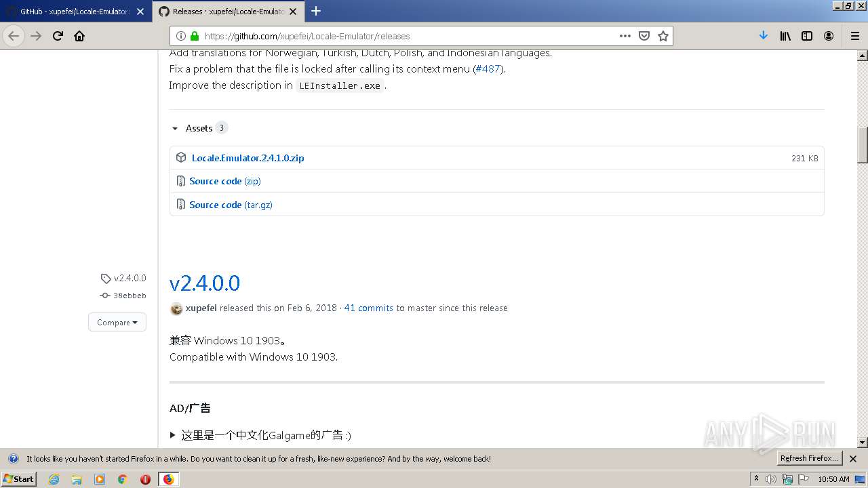The image size is (868, 488).
Task: Open Windows Explorer folder from taskbar
Action: (77, 479)
